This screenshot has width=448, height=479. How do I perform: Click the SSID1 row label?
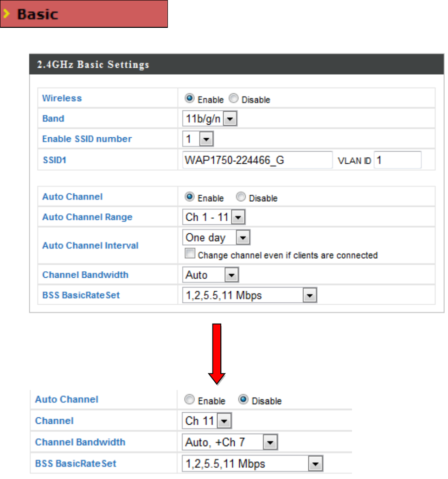(x=54, y=160)
